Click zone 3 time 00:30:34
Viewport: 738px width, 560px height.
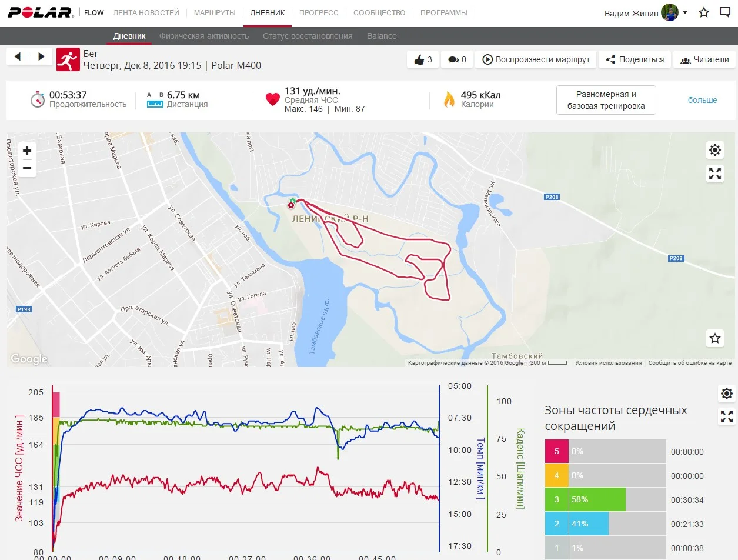point(687,500)
